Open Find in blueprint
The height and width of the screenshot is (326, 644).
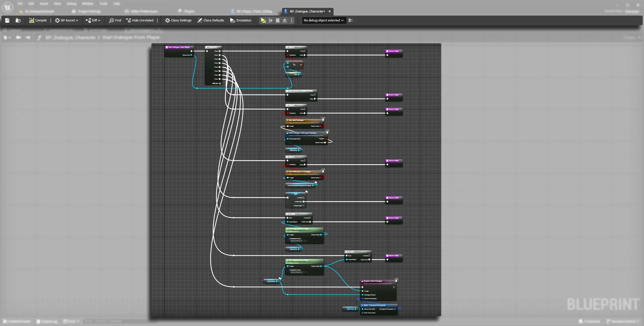tap(115, 20)
